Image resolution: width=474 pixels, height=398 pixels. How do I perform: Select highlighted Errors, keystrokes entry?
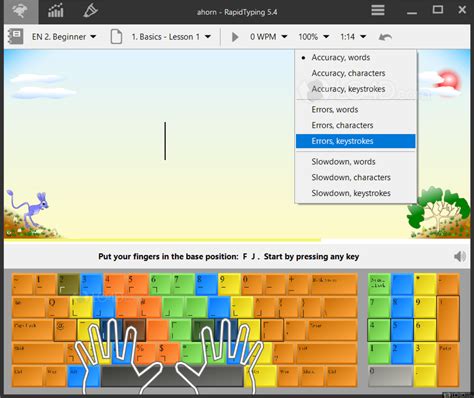(356, 141)
